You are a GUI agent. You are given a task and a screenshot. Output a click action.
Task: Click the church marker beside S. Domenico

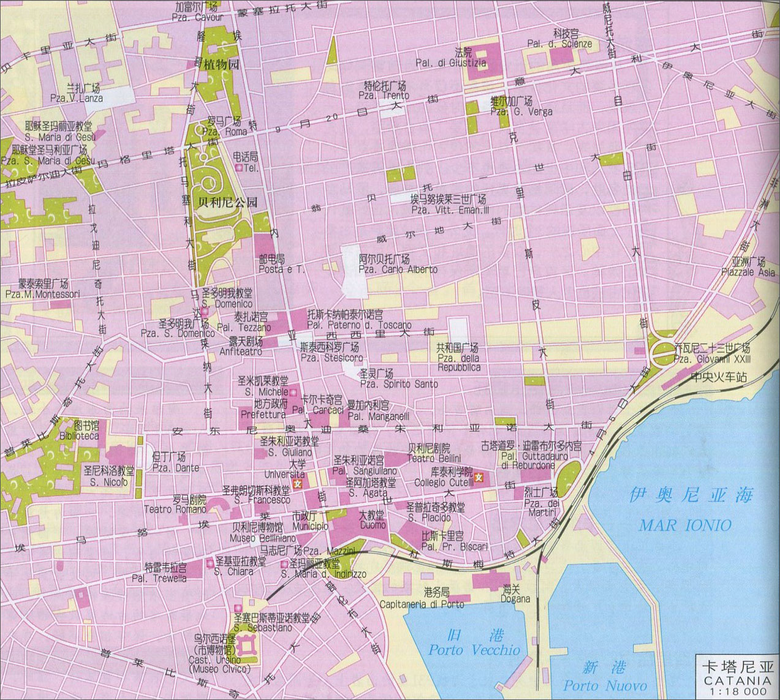point(205,312)
